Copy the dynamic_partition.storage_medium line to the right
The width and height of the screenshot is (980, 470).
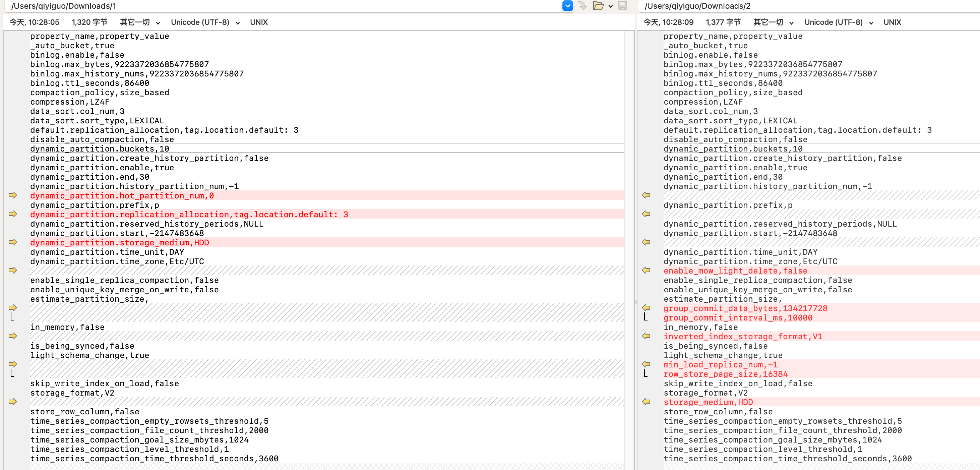[x=13, y=242]
